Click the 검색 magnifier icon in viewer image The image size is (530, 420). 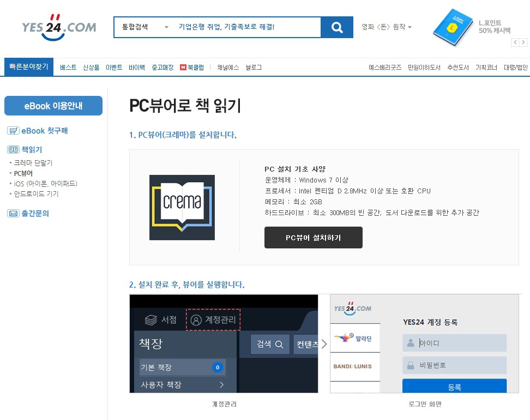pyautogui.click(x=279, y=344)
